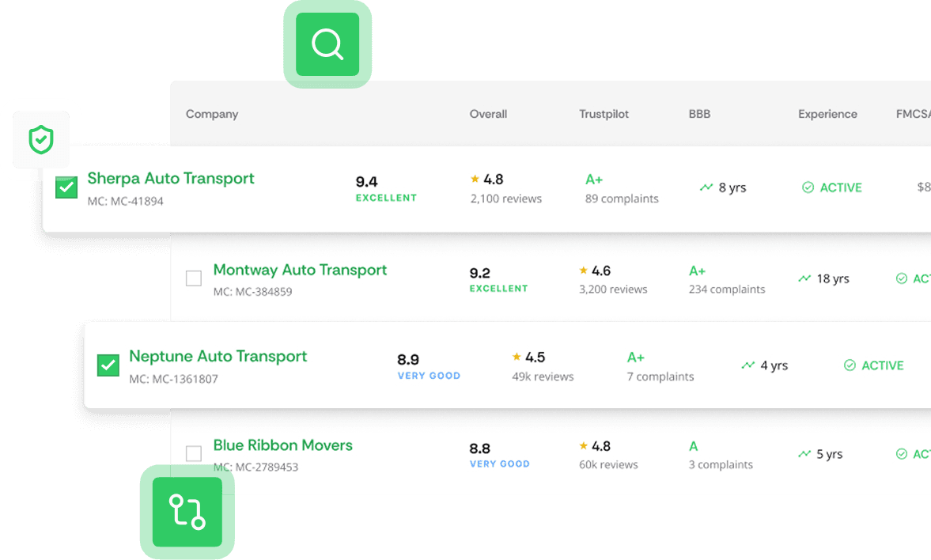Click the green route comparison icon
The width and height of the screenshot is (931, 560).
(x=187, y=512)
